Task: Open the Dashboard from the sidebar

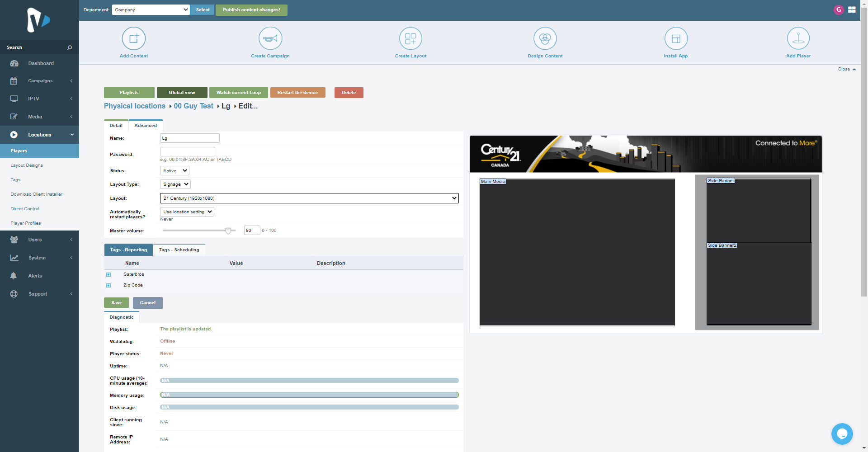Action: [x=41, y=63]
